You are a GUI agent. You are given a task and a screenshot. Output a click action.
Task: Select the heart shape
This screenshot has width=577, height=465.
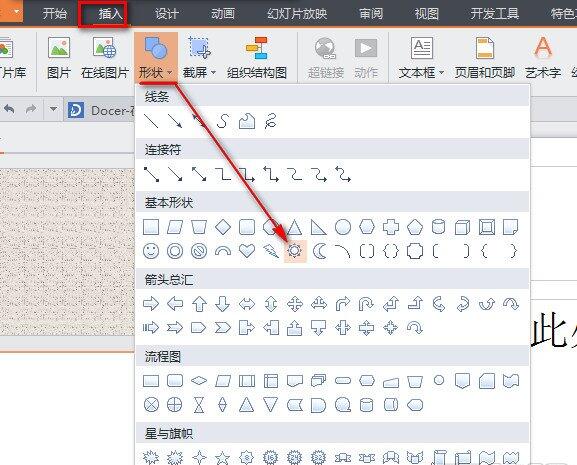pyautogui.click(x=247, y=251)
